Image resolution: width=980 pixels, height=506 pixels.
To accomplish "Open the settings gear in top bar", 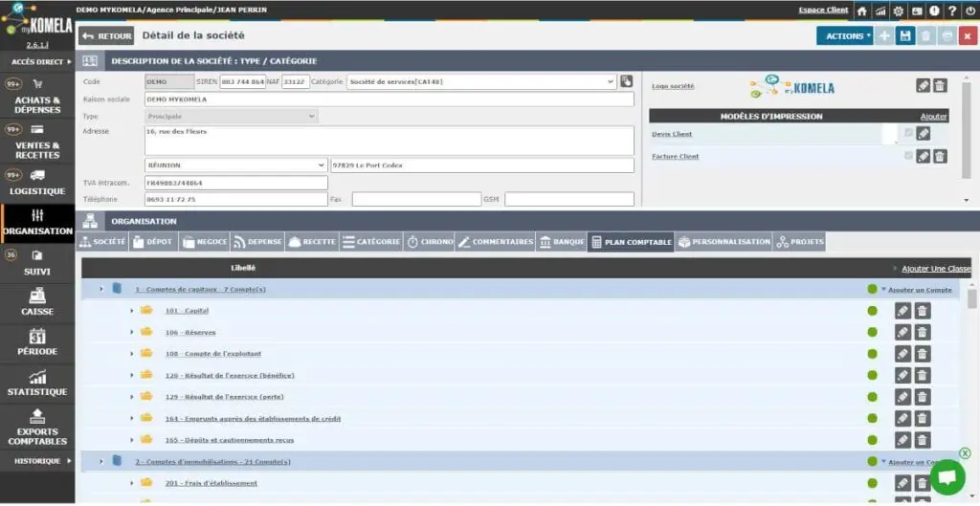I will pos(898,11).
